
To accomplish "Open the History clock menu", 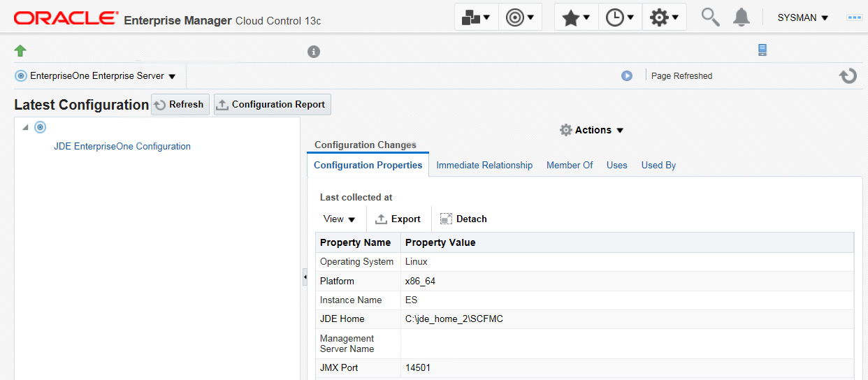I will 621,17.
